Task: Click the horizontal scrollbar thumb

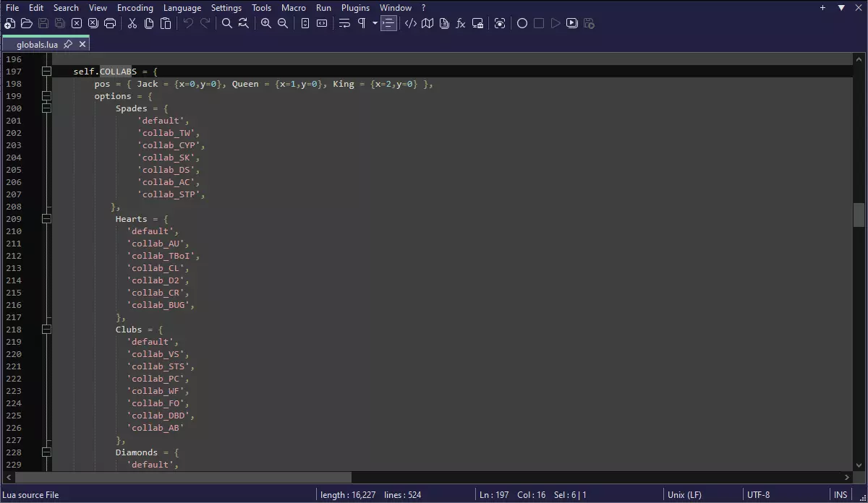Action: [183, 477]
